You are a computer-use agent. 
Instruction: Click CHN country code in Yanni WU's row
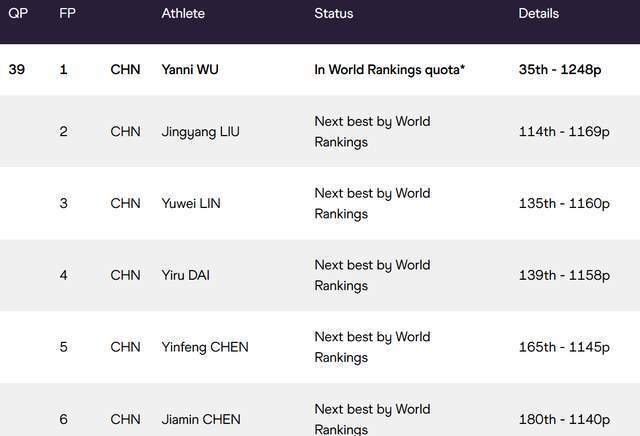pyautogui.click(x=125, y=70)
